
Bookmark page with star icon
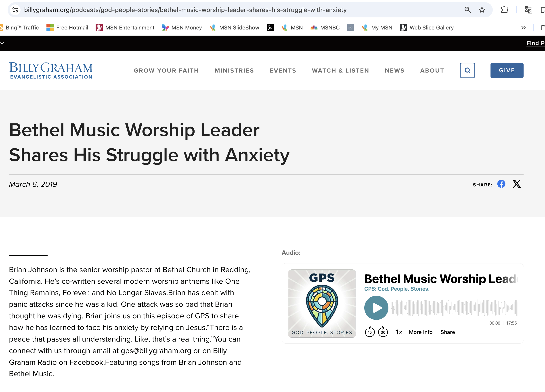pos(482,10)
